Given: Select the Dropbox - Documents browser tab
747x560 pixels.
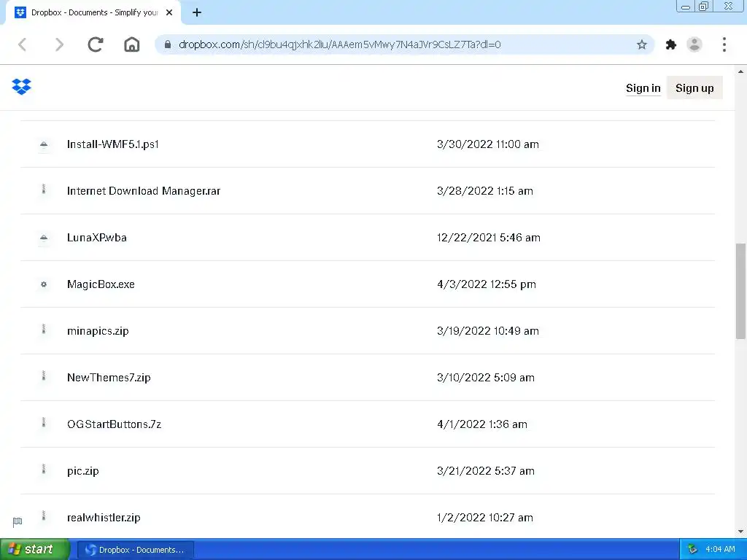Looking at the screenshot, I should [93, 13].
